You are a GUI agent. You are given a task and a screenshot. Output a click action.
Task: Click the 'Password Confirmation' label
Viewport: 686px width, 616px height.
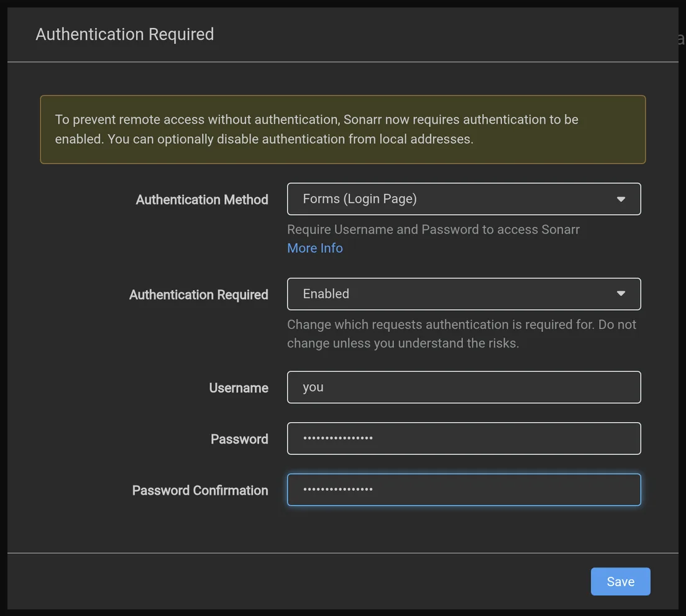[200, 490]
